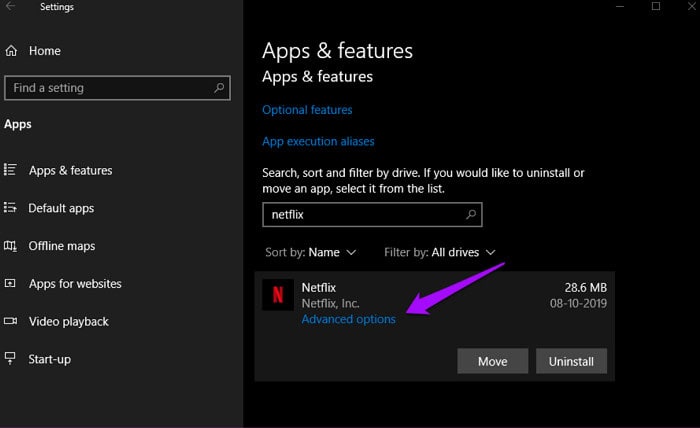Click the Netflix app logo icon

278,295
